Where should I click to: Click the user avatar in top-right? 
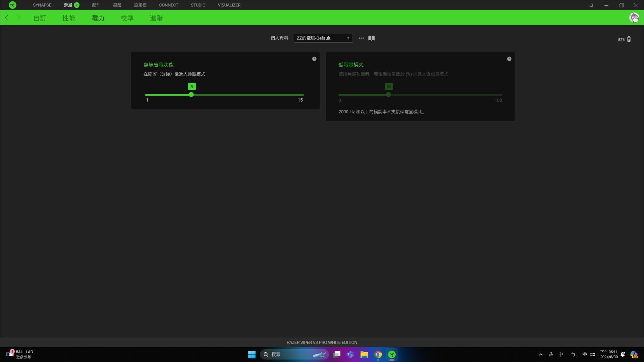point(634,18)
